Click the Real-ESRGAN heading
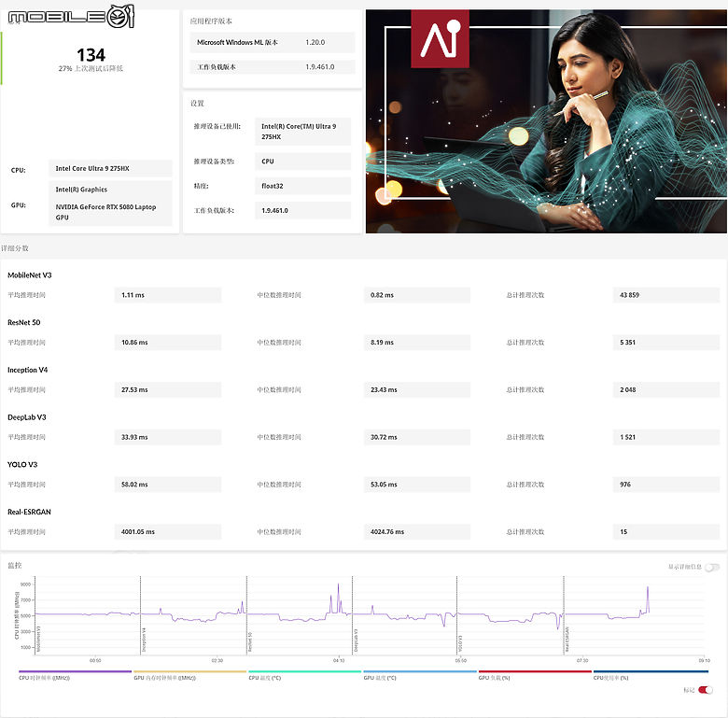 point(29,512)
